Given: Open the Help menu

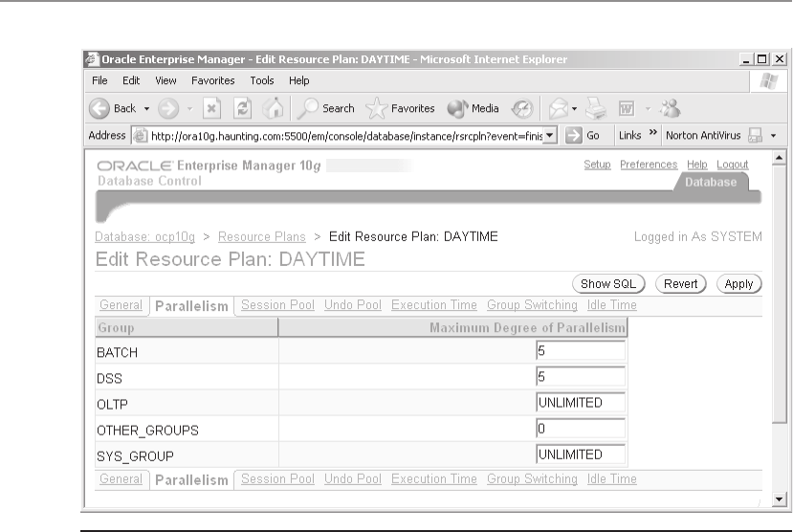Looking at the screenshot, I should click(x=298, y=80).
